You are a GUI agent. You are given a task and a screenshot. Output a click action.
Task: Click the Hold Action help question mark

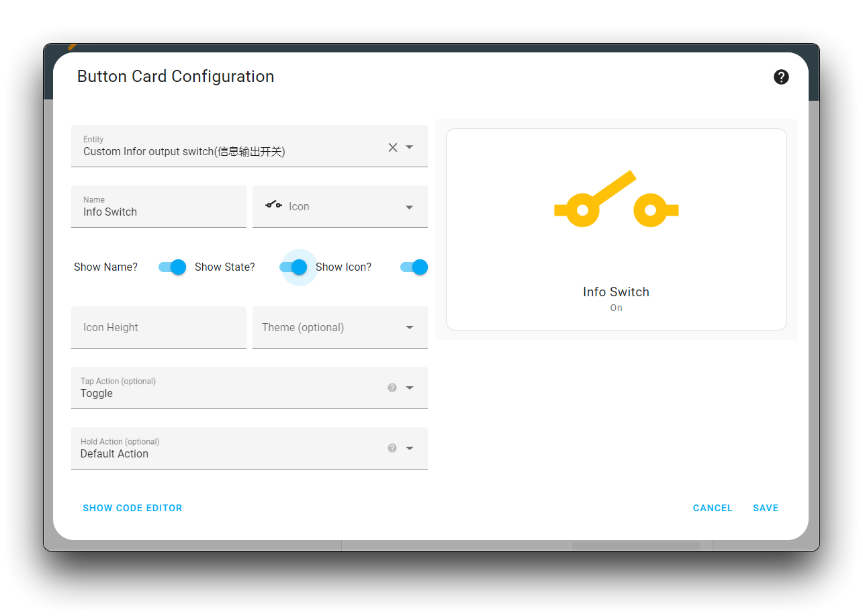pos(392,448)
